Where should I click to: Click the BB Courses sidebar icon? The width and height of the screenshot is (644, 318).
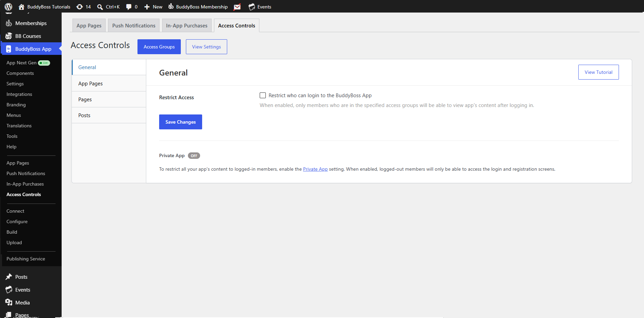point(9,36)
